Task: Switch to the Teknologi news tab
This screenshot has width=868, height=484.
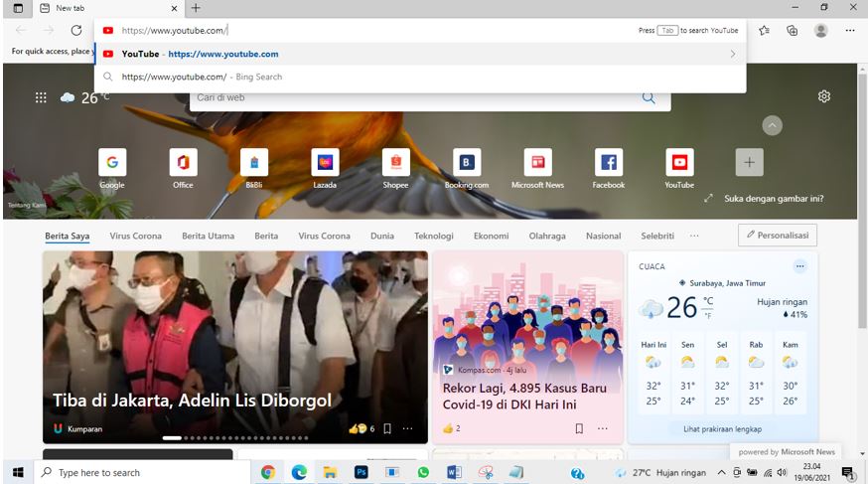Action: click(433, 236)
